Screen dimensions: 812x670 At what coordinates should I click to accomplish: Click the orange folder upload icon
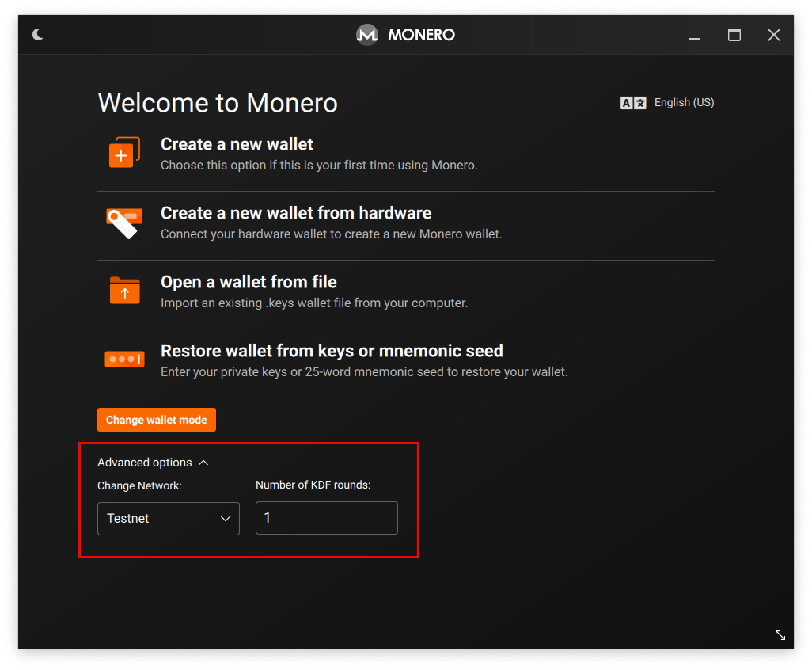click(x=124, y=290)
